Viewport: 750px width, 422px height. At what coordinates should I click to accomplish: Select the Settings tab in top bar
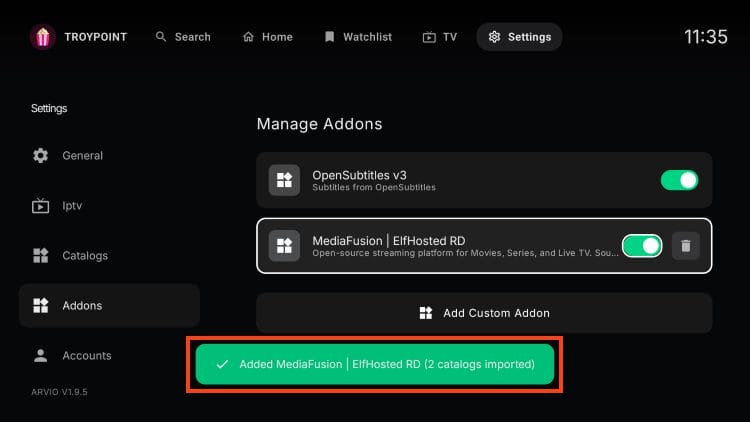click(519, 37)
